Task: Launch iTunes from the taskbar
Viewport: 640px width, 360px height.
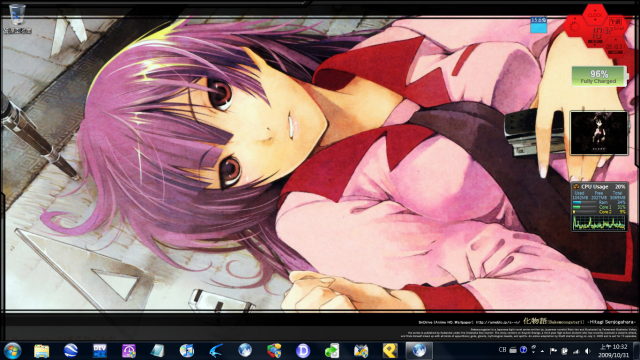Action: [x=187, y=351]
